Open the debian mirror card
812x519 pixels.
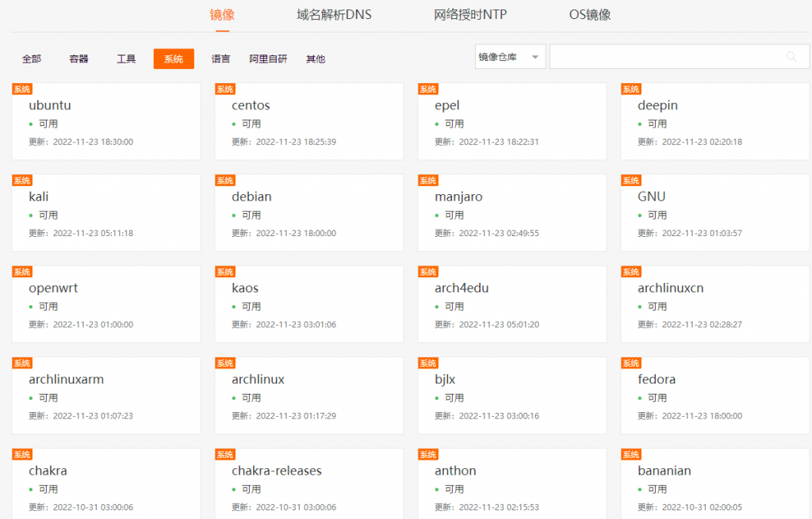[x=309, y=212]
